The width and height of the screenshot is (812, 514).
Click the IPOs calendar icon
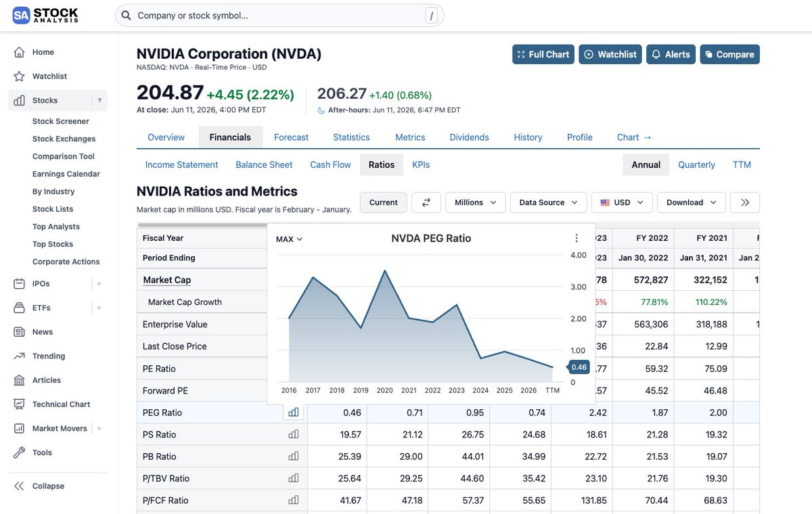coord(20,283)
